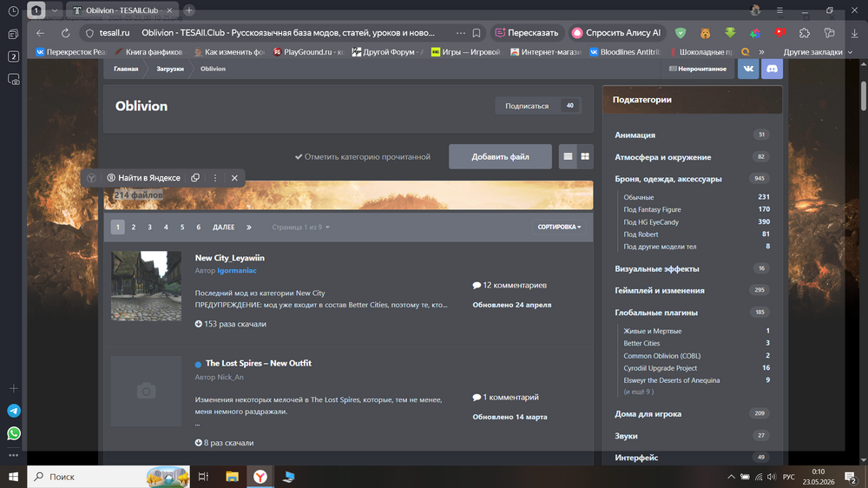This screenshot has height=488, width=868.
Task: Open the Непрочитанное menu item
Action: [x=698, y=69]
